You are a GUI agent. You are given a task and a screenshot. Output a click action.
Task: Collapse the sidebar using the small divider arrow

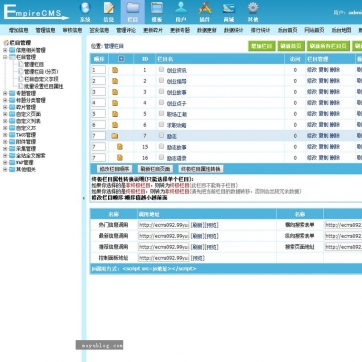coord(83,198)
